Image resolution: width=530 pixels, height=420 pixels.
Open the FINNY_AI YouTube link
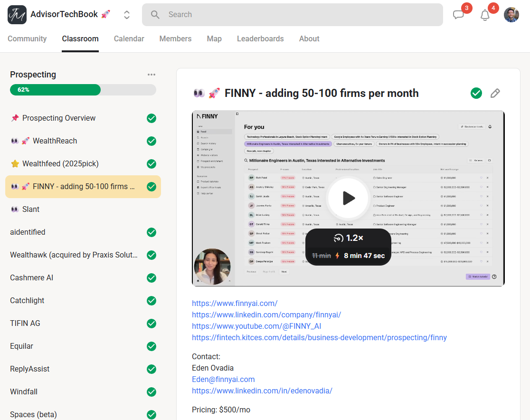(x=256, y=326)
